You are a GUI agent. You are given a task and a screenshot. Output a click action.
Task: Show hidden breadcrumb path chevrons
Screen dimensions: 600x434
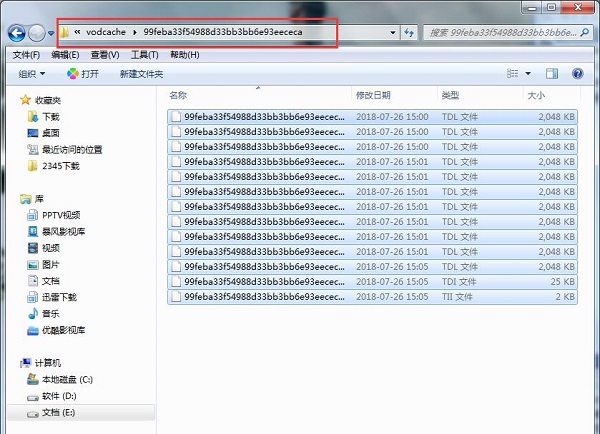click(77, 32)
